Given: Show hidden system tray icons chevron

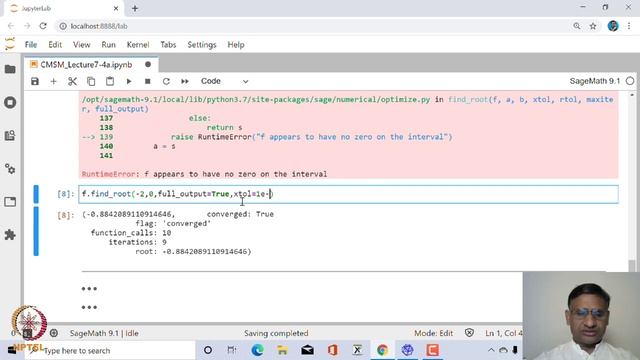Looking at the screenshot, I should pos(491,350).
